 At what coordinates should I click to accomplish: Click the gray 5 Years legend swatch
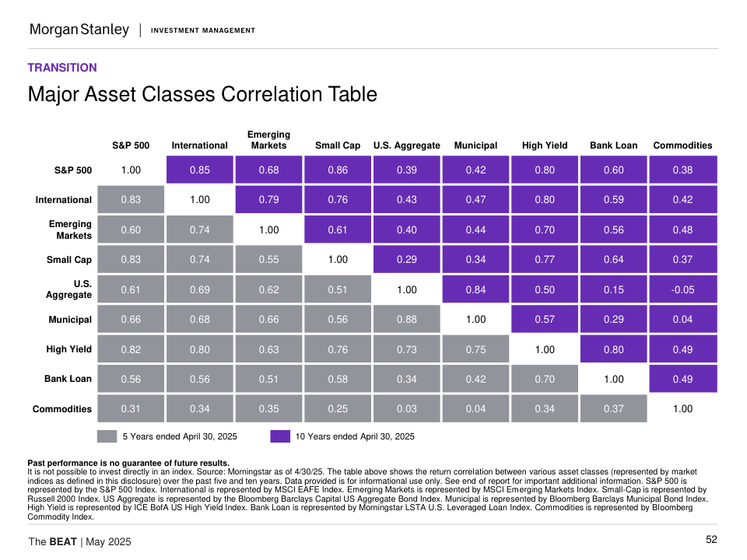(x=107, y=436)
